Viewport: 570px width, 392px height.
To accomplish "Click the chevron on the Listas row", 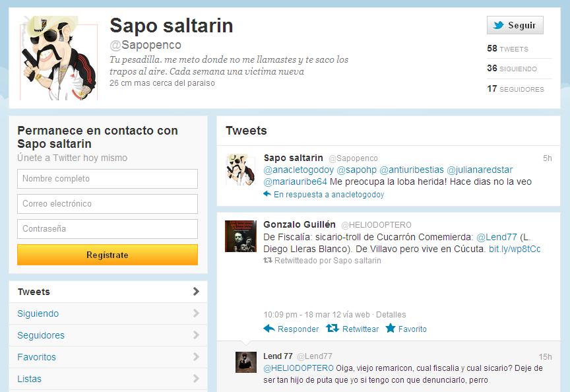I will click(196, 379).
